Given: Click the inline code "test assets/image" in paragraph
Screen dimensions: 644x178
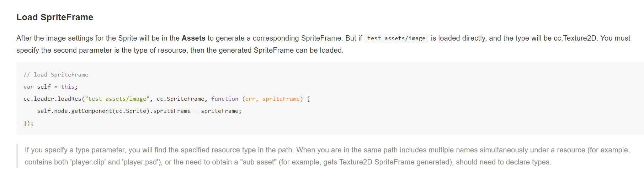Looking at the screenshot, I should [x=396, y=38].
